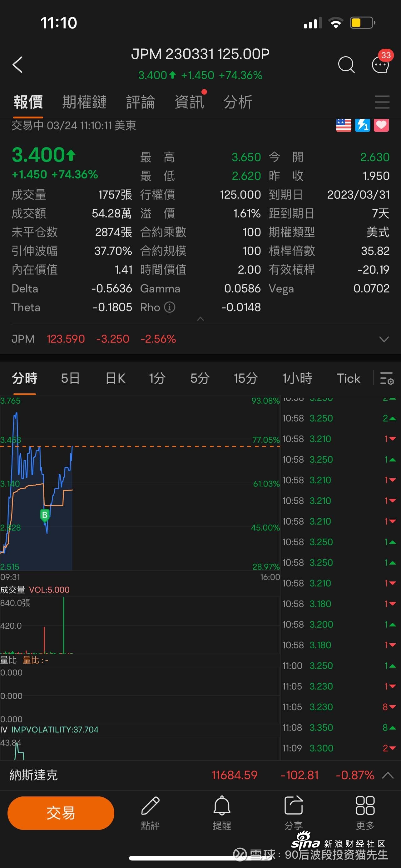
Task: Tap the 11:09 3.300 tick row
Action: [339, 748]
